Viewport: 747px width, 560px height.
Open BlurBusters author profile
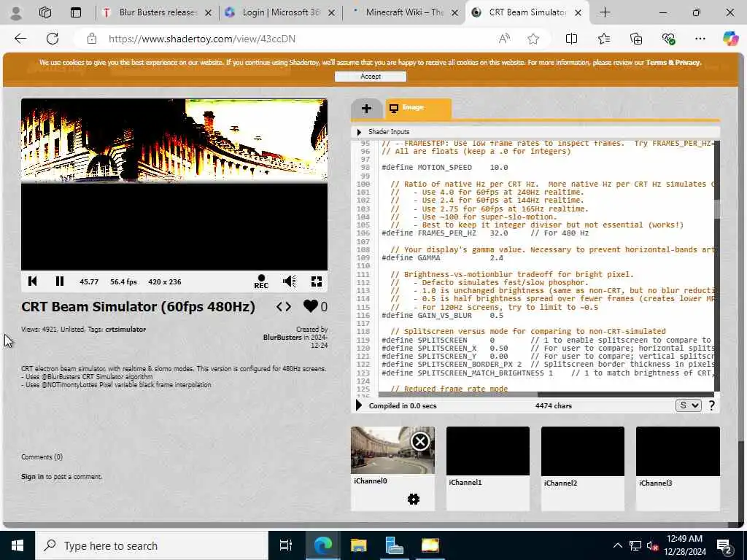(282, 337)
